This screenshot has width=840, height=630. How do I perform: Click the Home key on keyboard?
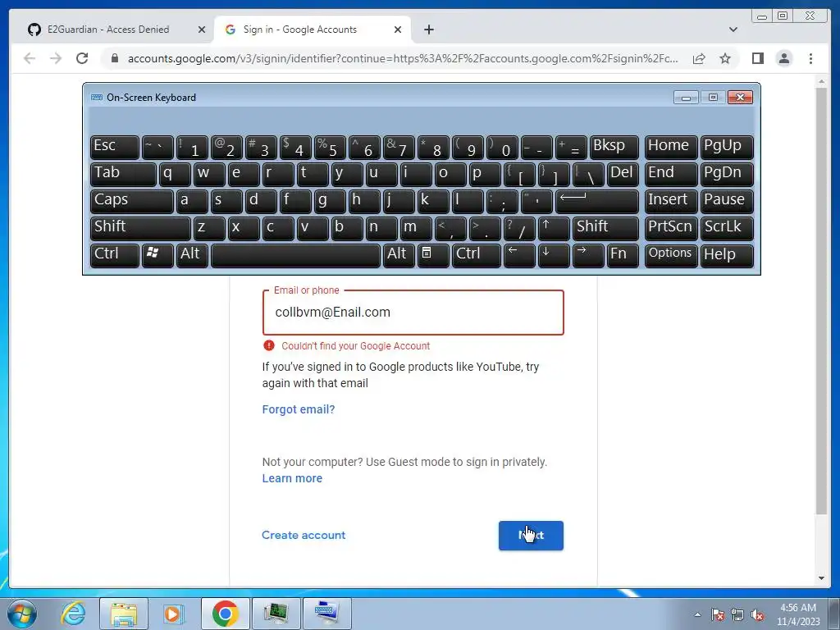pyautogui.click(x=671, y=148)
